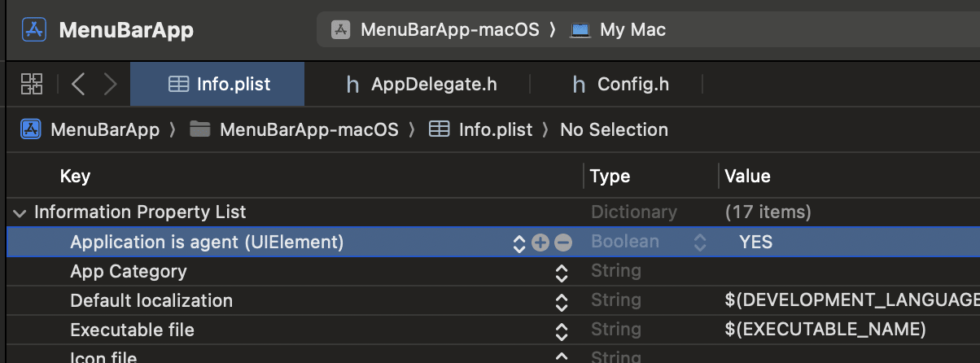Collapse the Information Property List row

click(19, 212)
